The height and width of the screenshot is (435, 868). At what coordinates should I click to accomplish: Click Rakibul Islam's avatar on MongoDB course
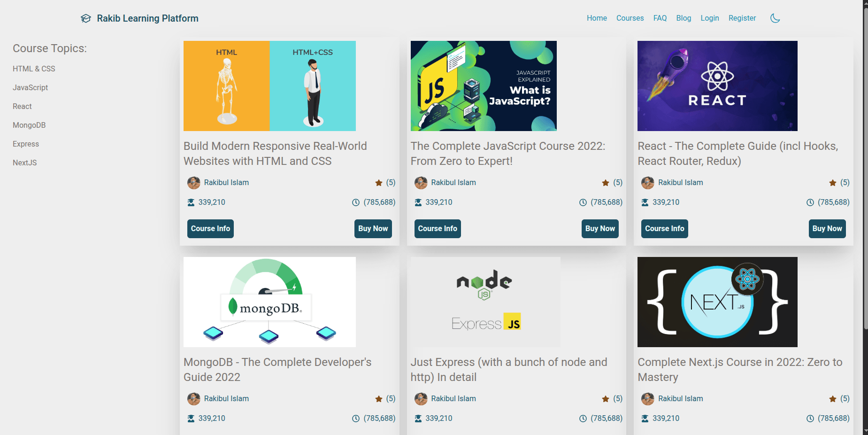click(194, 398)
